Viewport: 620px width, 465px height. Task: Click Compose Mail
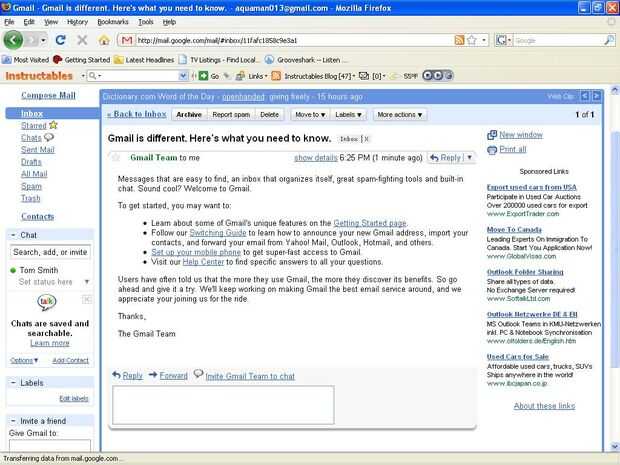[48, 95]
